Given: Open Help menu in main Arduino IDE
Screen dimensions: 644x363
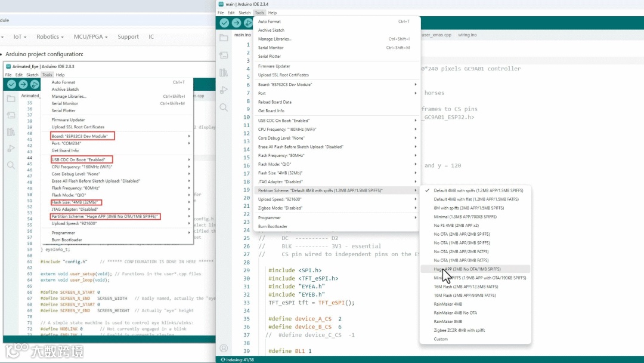Looking at the screenshot, I should 273,13.
